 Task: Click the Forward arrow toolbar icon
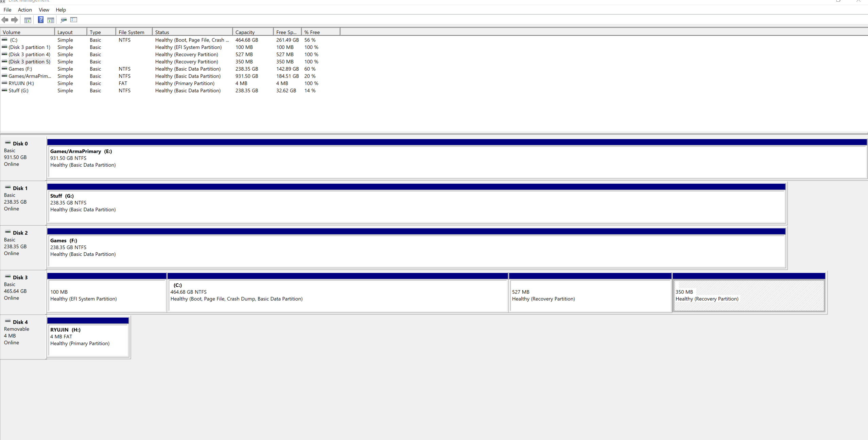click(x=15, y=20)
